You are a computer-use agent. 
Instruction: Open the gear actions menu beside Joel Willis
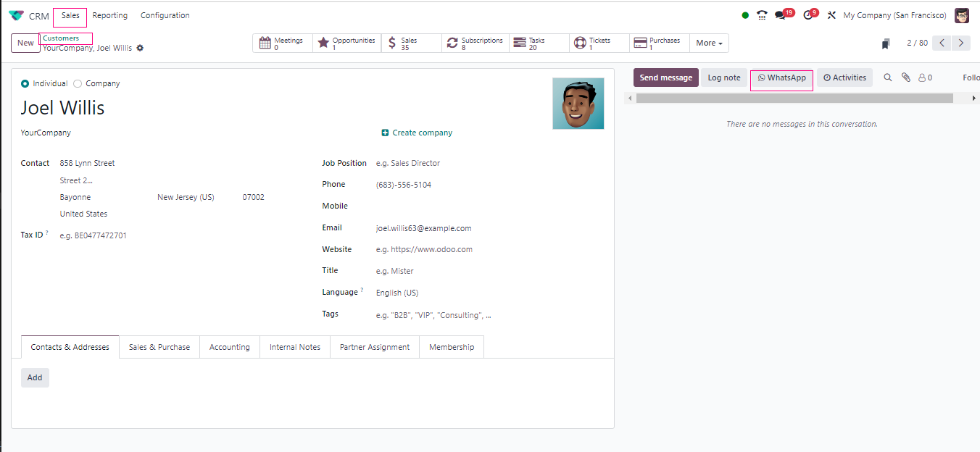[x=140, y=48]
